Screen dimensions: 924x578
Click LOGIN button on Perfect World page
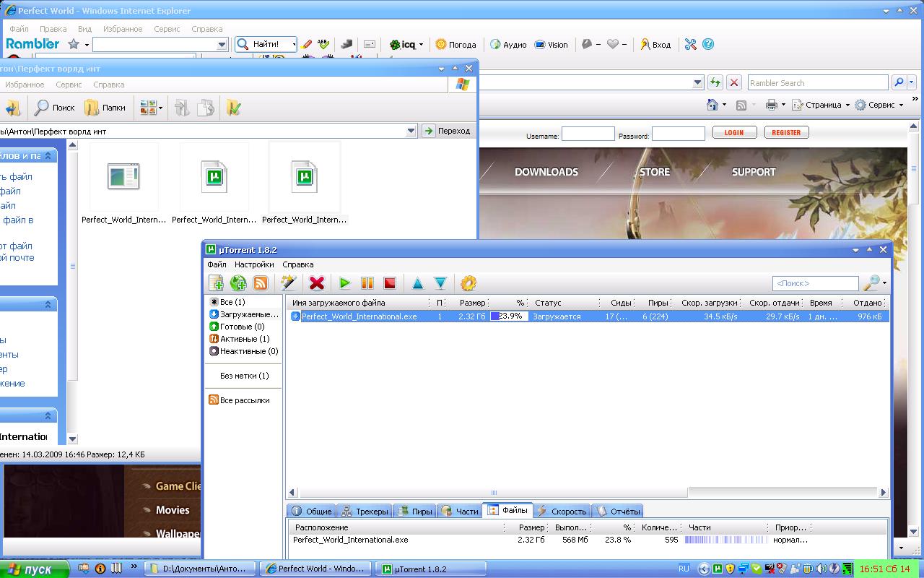click(734, 132)
